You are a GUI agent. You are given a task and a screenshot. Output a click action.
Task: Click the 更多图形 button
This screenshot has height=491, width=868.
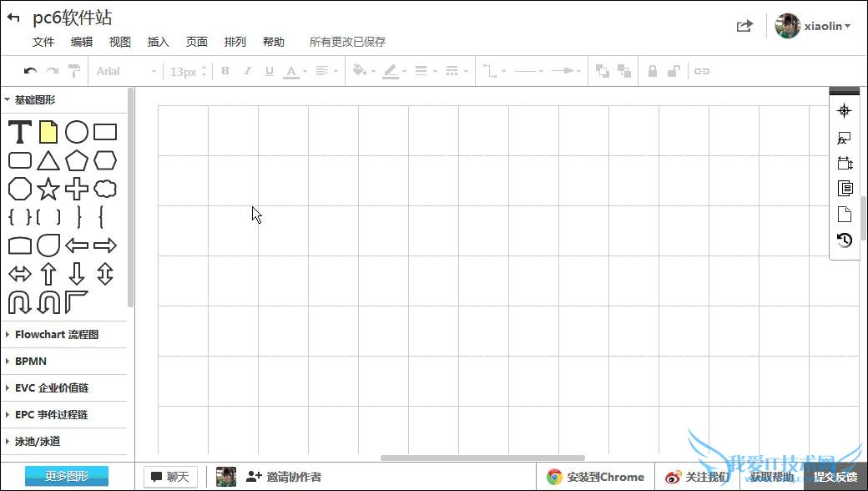[67, 476]
